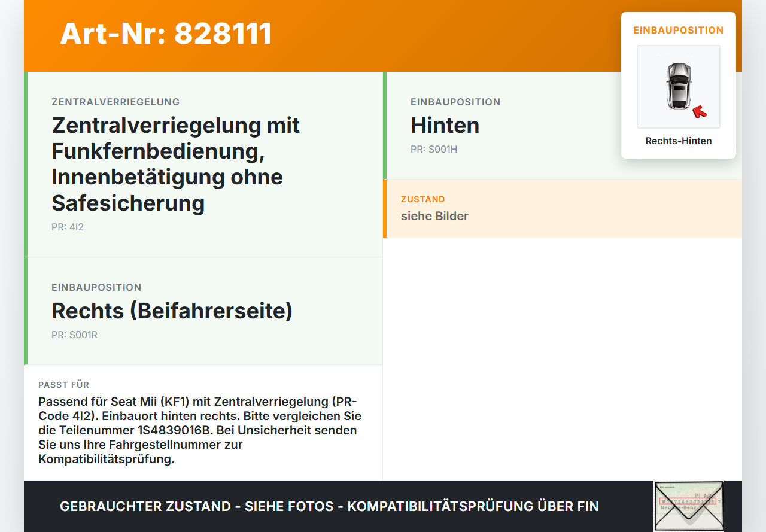The height and width of the screenshot is (532, 766).
Task: Click the PR: S001H code label
Action: coord(434,150)
